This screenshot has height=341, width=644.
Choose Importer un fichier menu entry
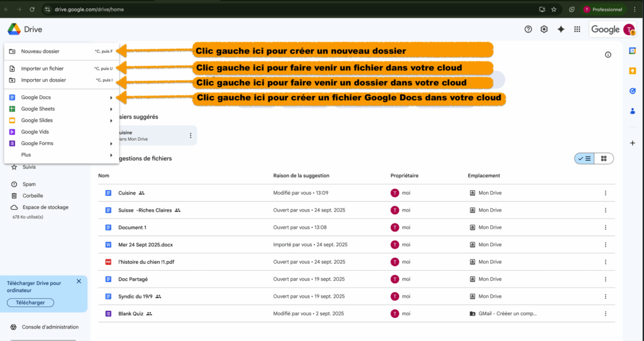42,68
